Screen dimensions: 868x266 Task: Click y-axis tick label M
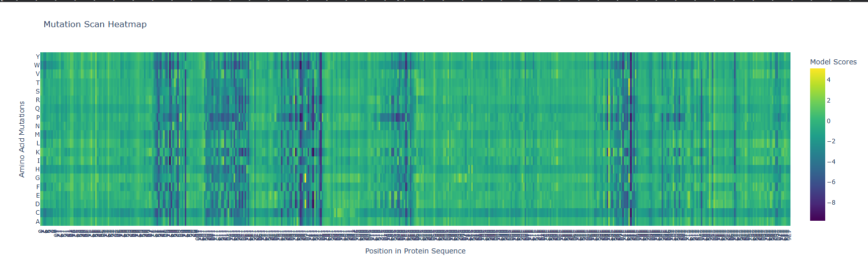37,135
